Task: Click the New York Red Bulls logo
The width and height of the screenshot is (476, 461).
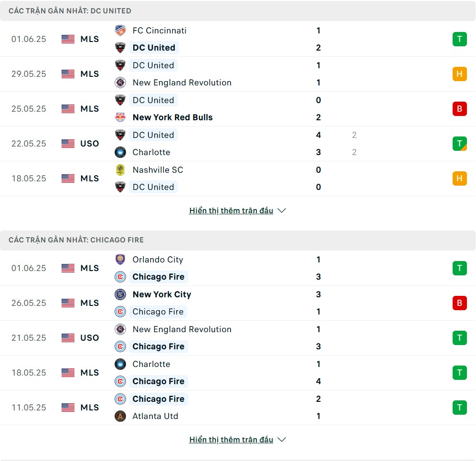Action: (120, 117)
